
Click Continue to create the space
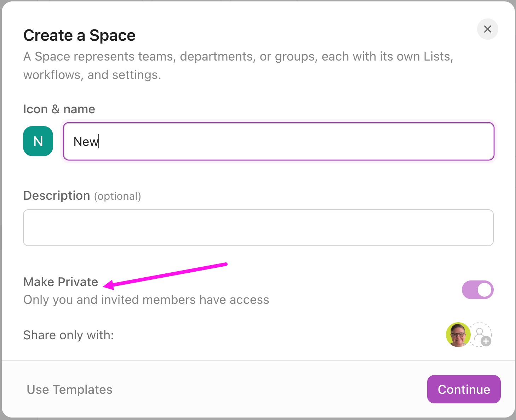pyautogui.click(x=464, y=389)
